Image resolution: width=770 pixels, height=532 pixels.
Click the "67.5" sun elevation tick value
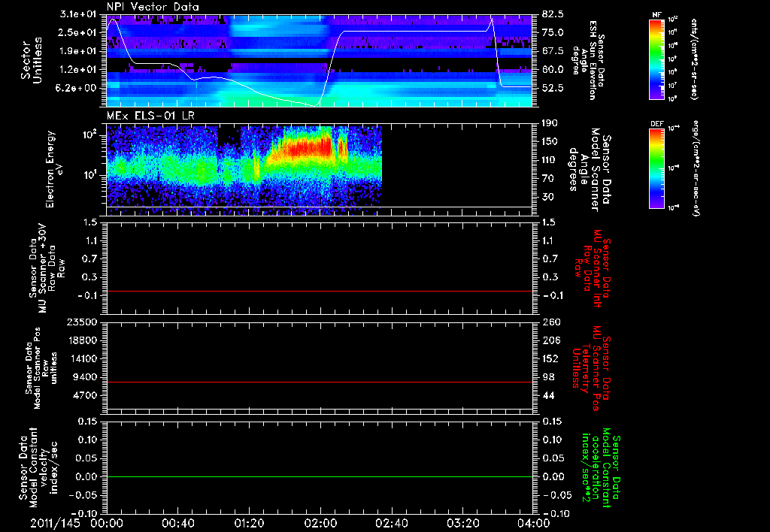tap(553, 51)
